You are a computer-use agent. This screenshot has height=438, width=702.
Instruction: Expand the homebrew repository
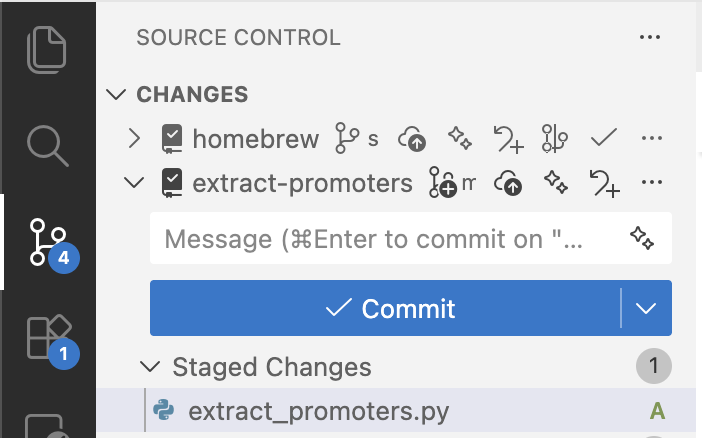pyautogui.click(x=136, y=138)
